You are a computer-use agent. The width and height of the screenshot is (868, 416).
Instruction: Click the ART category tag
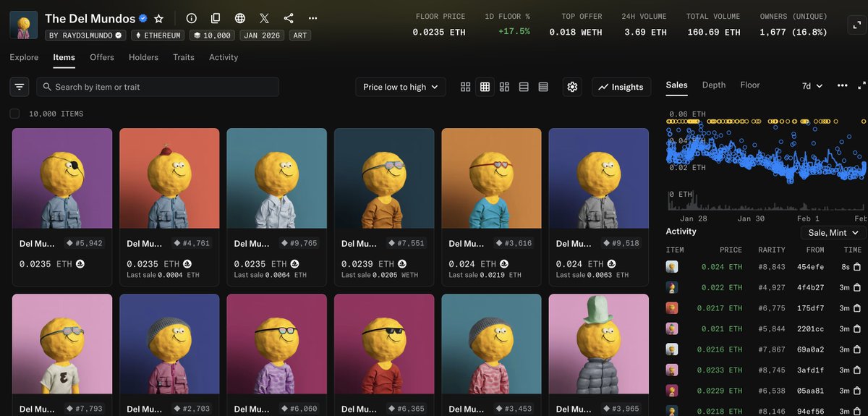299,35
